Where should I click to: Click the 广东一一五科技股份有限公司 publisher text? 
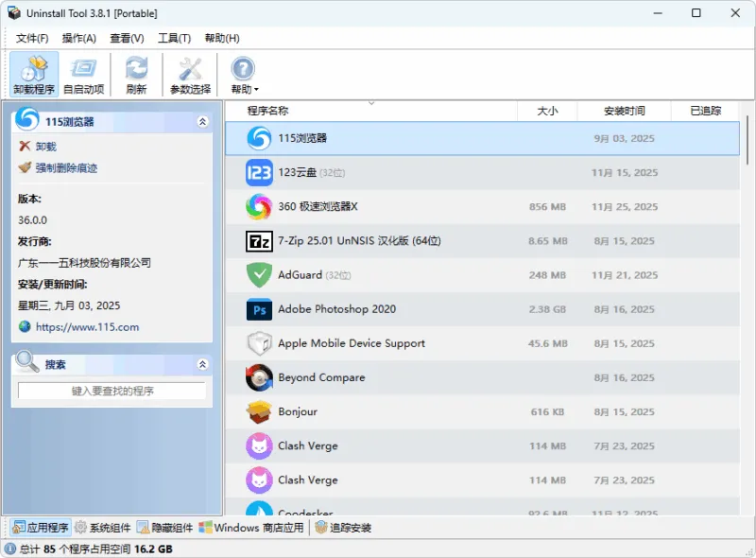[84, 263]
